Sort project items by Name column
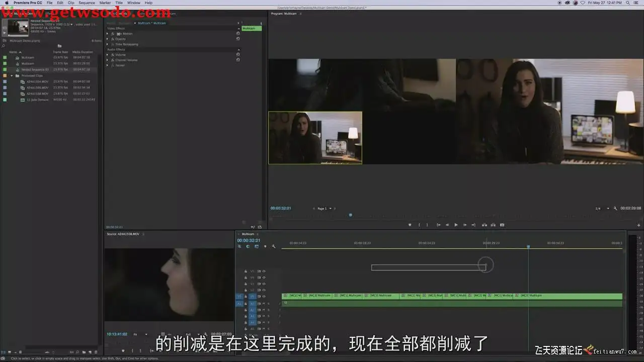This screenshot has width=644, height=362. tap(13, 52)
